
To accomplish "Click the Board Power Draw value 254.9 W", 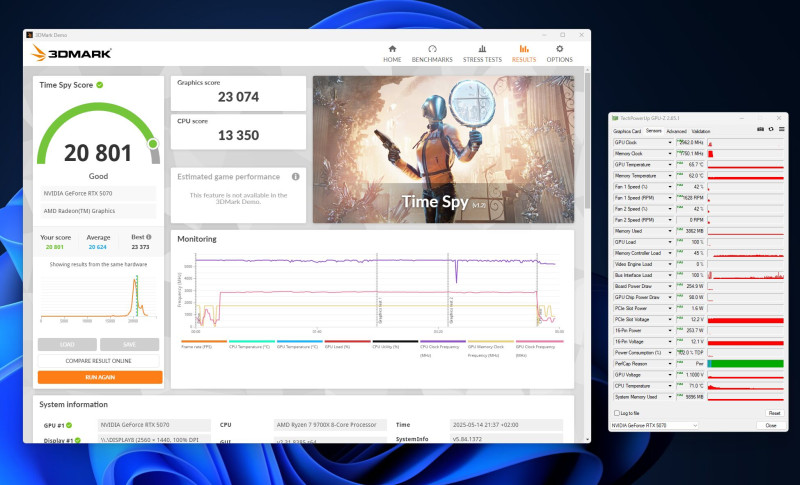I will [695, 286].
